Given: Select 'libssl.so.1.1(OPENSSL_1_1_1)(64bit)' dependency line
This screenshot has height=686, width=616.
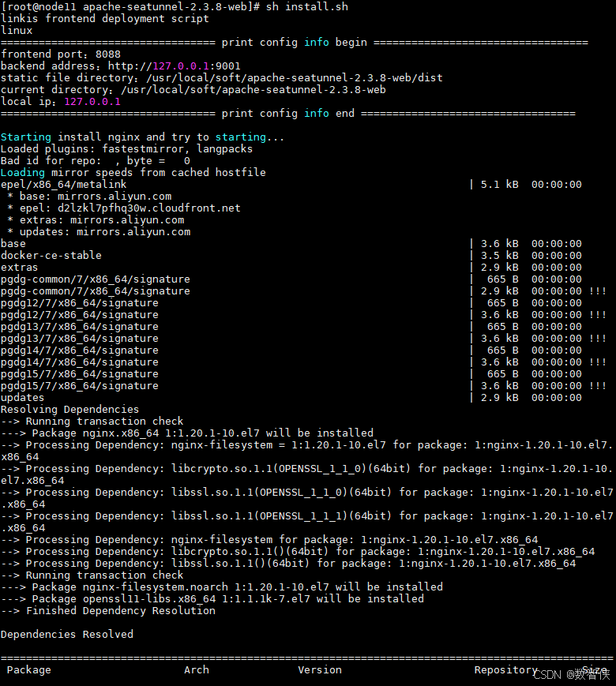Looking at the screenshot, I should [306, 522].
